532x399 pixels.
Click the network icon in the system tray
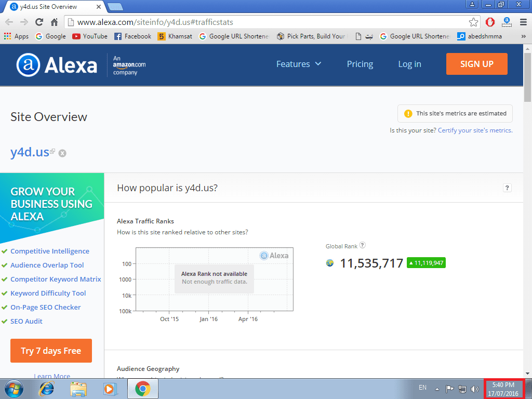462,389
